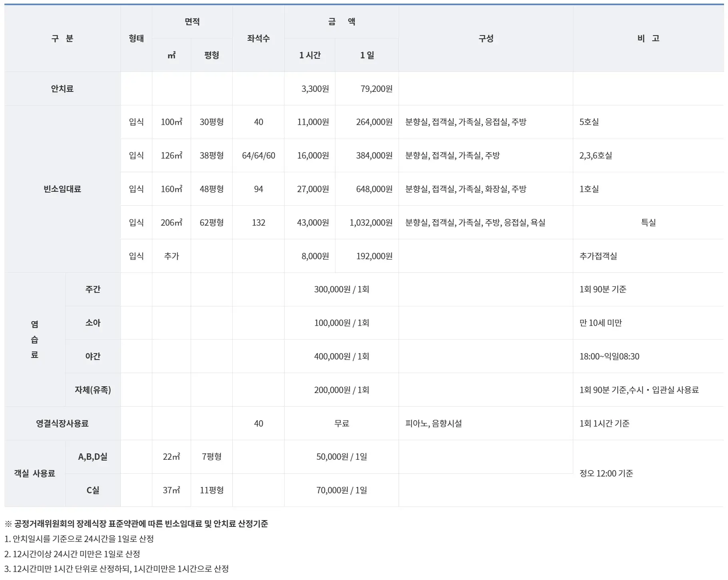Screen dimensions: 728x580
Task: Click the 객실 사용료 row label
Action: [x=34, y=473]
